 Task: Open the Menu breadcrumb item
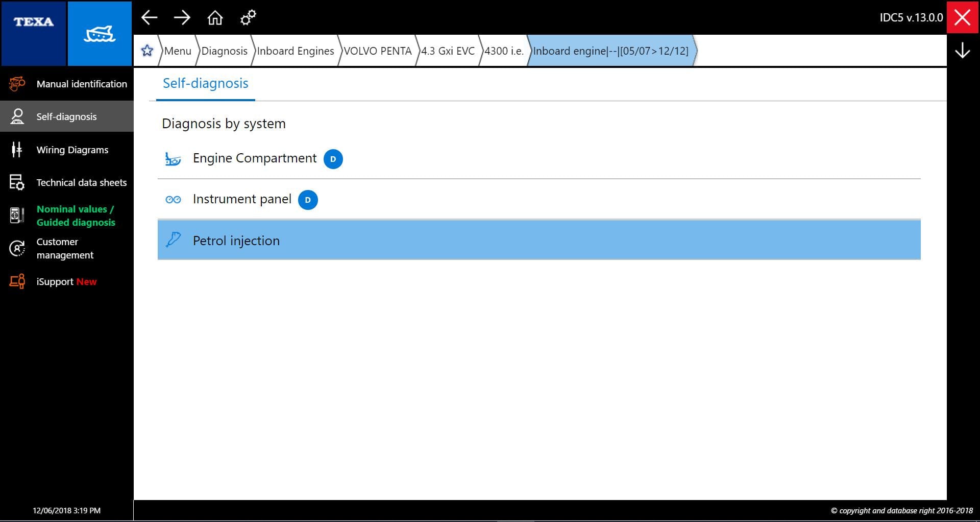point(177,51)
